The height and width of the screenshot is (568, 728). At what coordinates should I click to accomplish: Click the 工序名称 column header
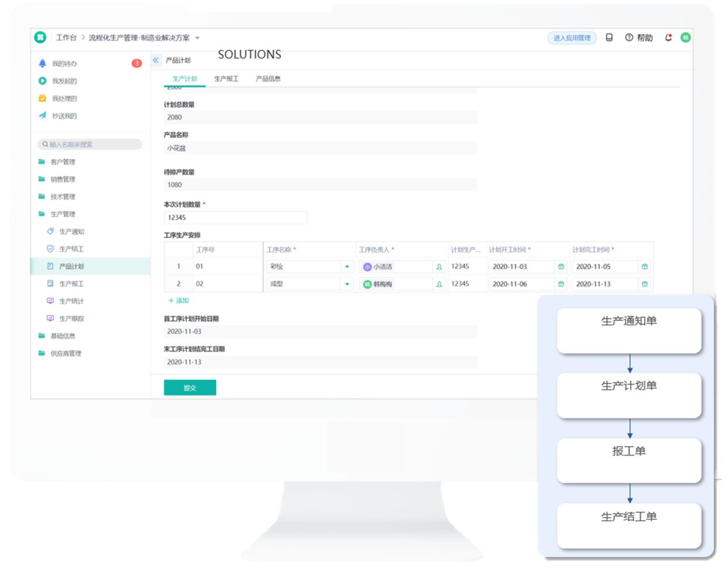coord(281,249)
